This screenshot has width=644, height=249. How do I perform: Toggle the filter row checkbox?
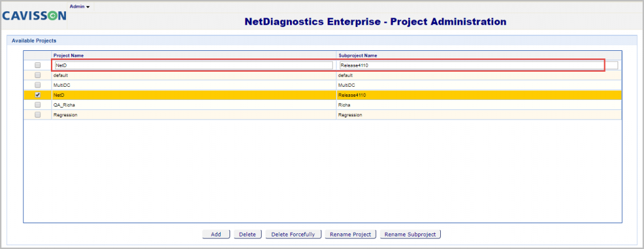38,65
